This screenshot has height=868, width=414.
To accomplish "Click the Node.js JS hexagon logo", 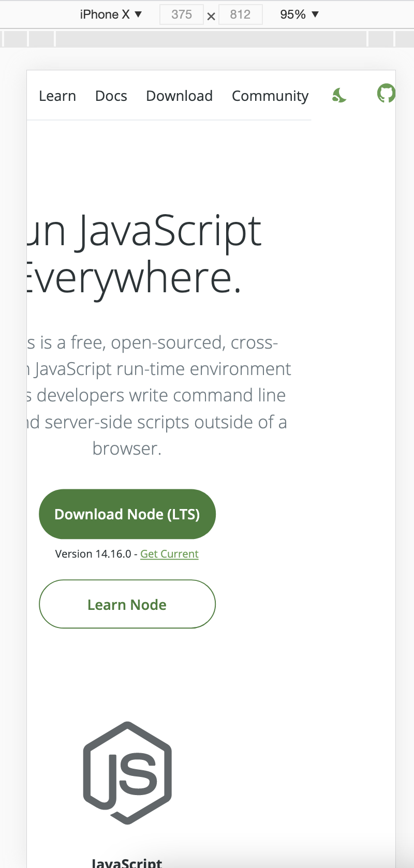I will click(127, 773).
